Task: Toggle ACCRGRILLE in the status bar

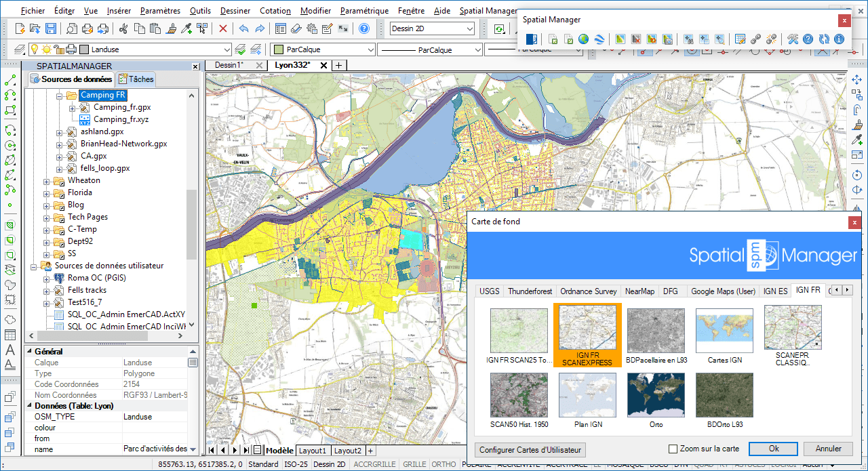Action: point(374,464)
